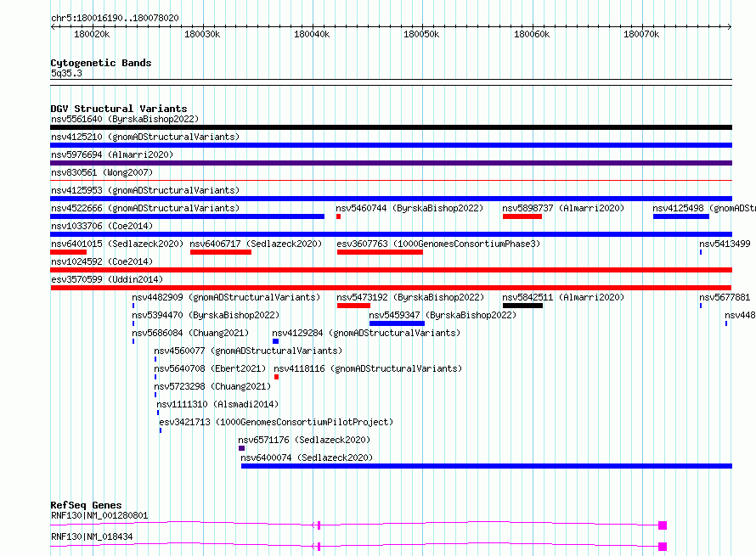Screen dimensions: 756x556
Task: Click the nsv4129284 small blue marker
Action: tap(276, 341)
